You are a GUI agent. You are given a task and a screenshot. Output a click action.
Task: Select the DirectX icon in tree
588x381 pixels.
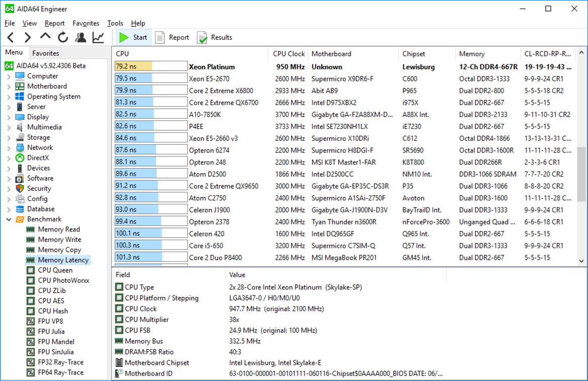(x=20, y=158)
